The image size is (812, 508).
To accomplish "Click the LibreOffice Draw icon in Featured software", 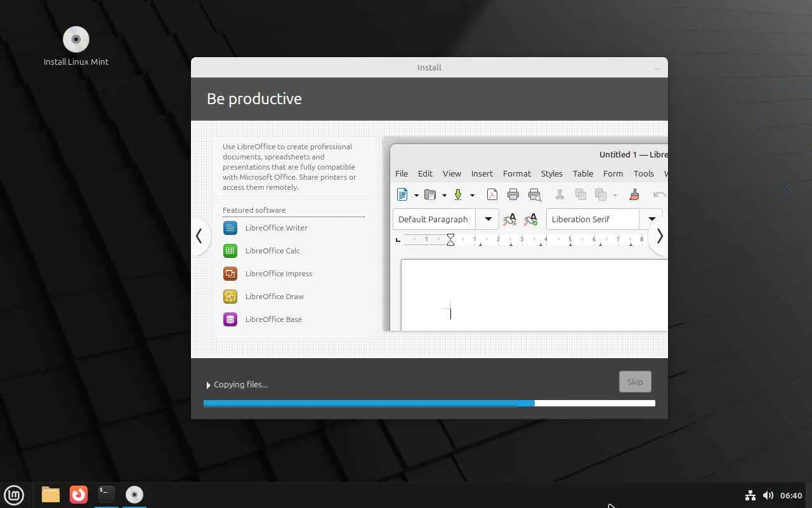I will pos(230,297).
